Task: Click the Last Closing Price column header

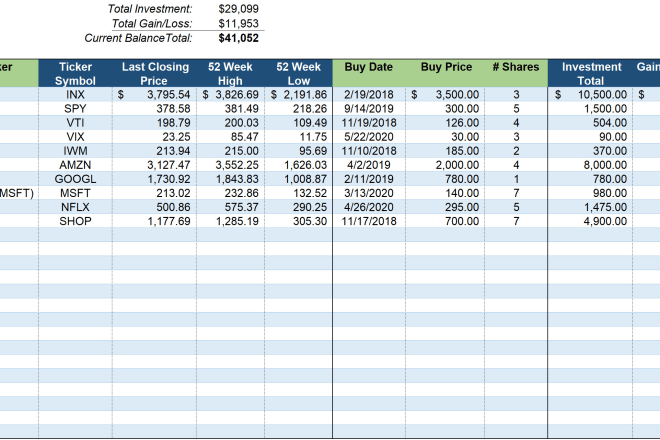Action: [154, 74]
